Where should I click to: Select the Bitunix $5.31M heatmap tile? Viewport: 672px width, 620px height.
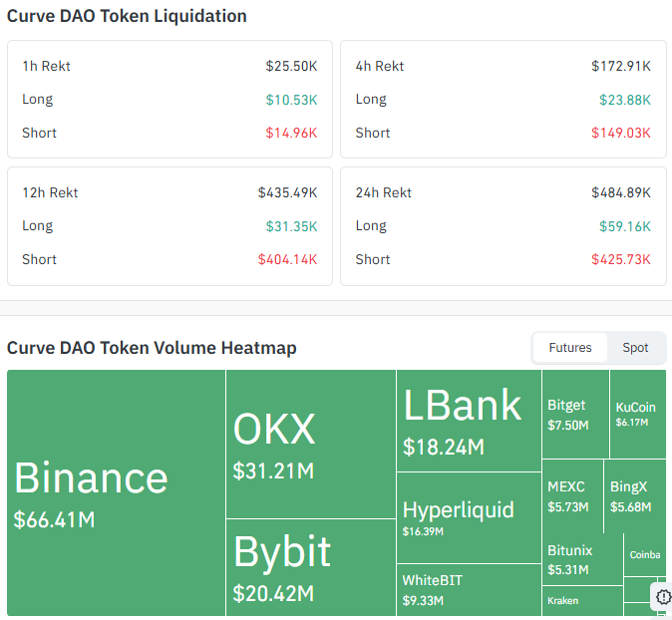click(x=582, y=559)
